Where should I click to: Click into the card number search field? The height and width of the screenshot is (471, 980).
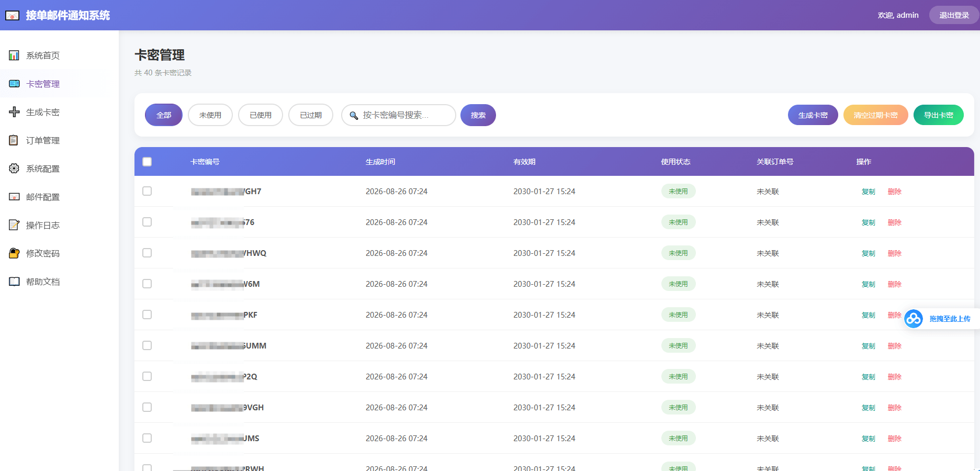click(399, 115)
